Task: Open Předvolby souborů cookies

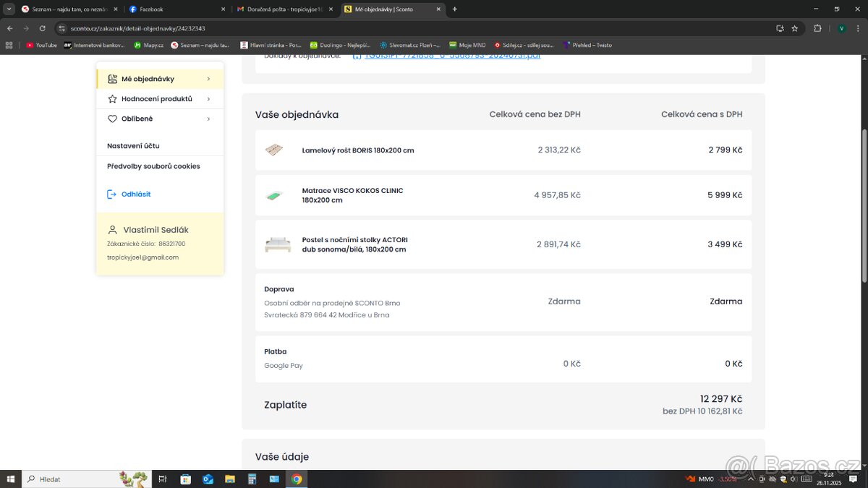Action: click(x=153, y=166)
